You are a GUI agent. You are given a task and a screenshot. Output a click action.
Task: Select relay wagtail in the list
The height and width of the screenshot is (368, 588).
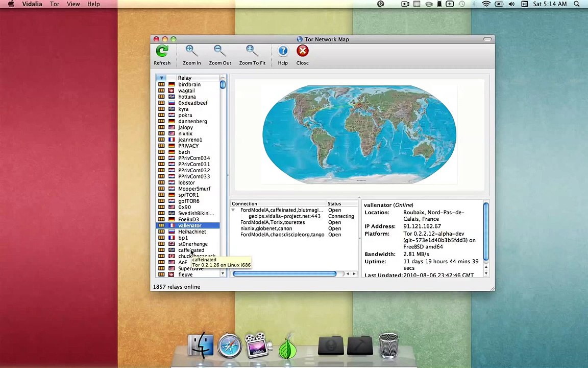188,90
